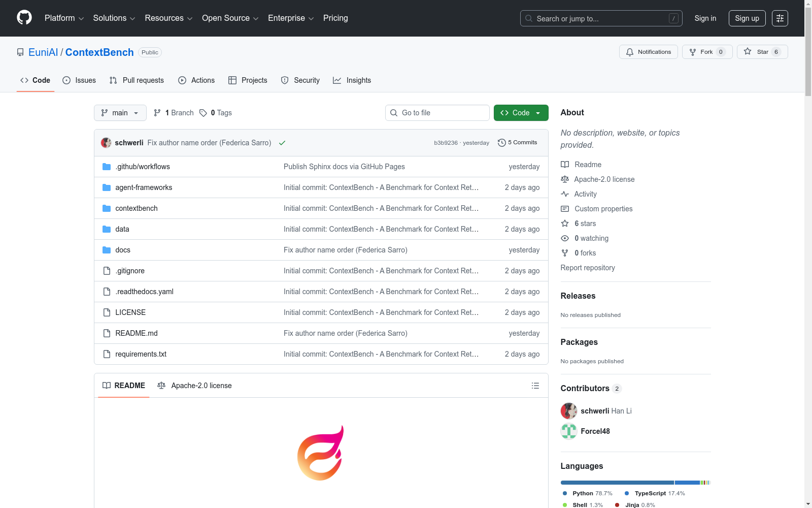Switch to the Issues tab

point(79,80)
